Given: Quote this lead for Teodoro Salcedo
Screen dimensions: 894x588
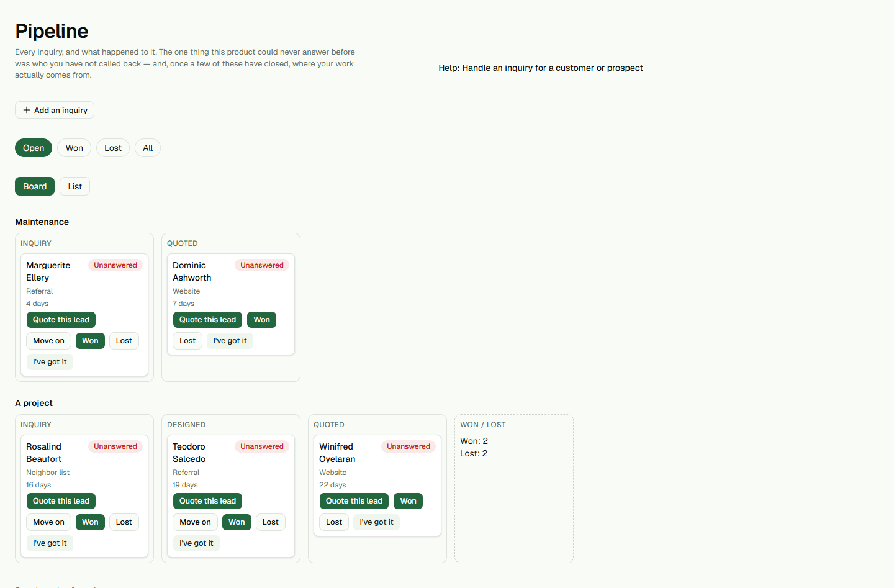Looking at the screenshot, I should [x=207, y=501].
